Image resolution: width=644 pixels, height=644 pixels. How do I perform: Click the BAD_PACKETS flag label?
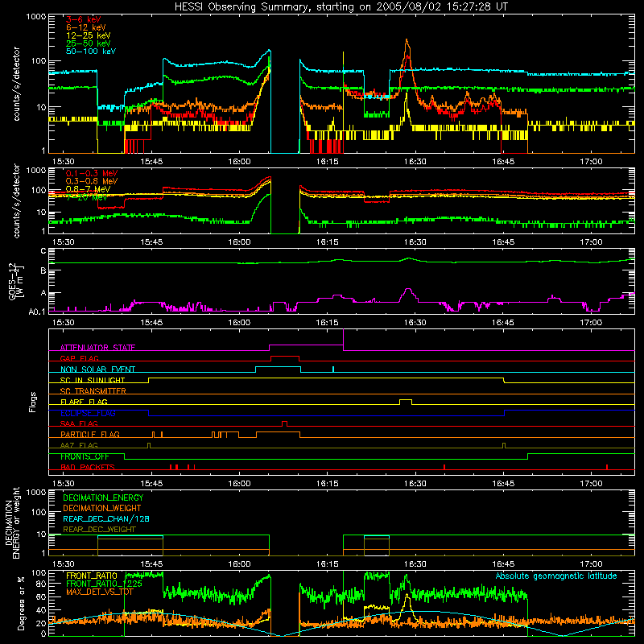87,467
